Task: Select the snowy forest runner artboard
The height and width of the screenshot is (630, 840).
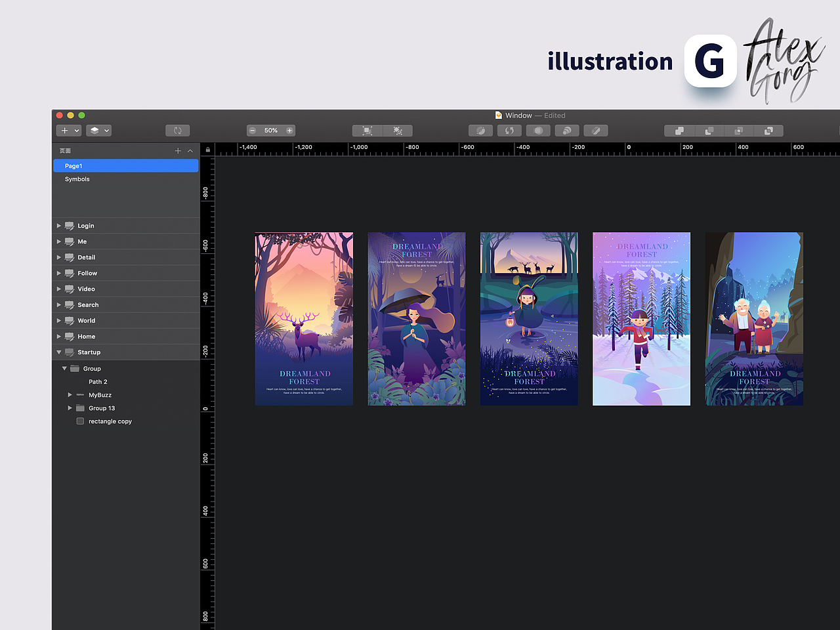Action: (x=641, y=319)
